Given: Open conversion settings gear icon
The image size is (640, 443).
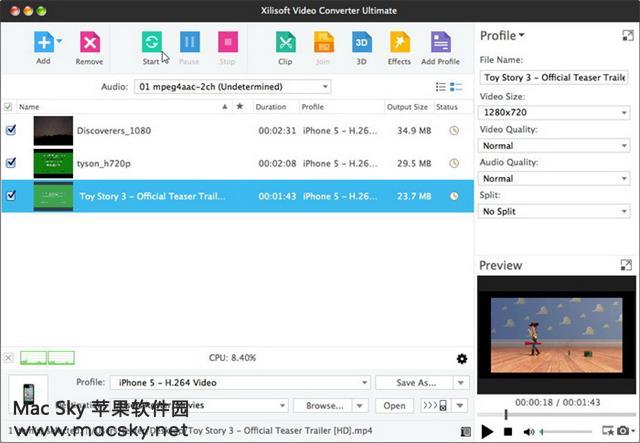Looking at the screenshot, I should click(462, 359).
